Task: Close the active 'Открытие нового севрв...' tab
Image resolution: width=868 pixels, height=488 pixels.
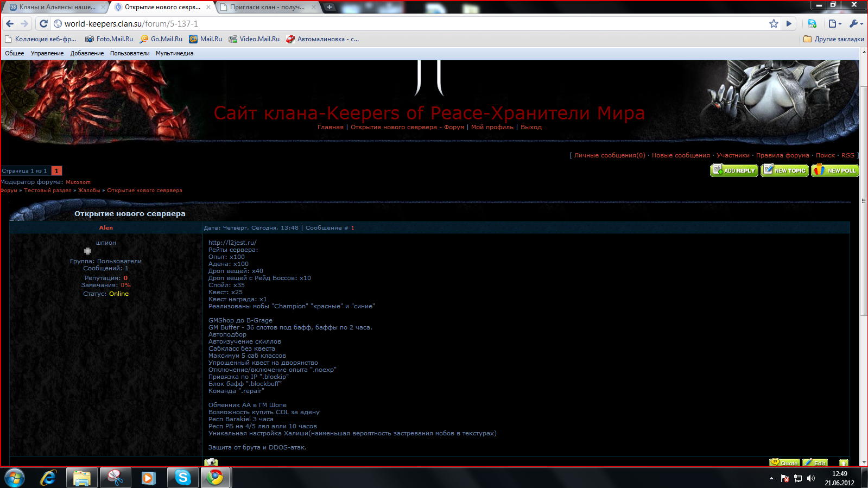Action: pyautogui.click(x=208, y=7)
